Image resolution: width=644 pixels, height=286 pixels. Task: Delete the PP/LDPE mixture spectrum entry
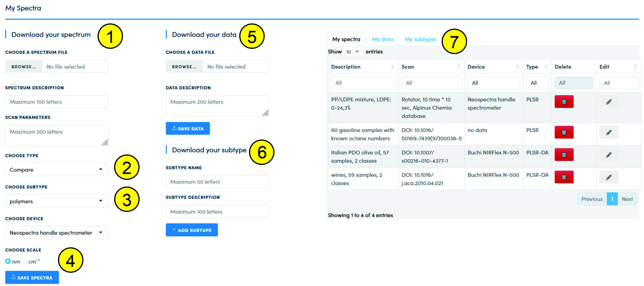[564, 102]
